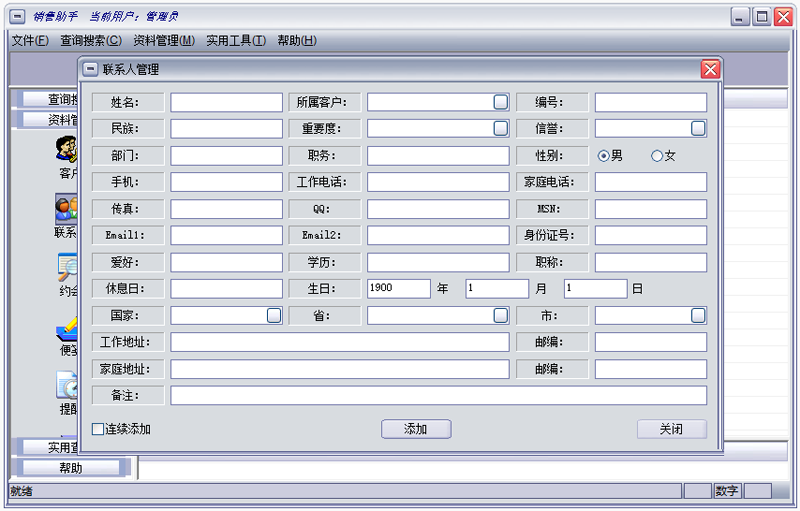Screen dimensions: 800x511
Task: Open the 帮助(H) menu
Action: pyautogui.click(x=296, y=40)
